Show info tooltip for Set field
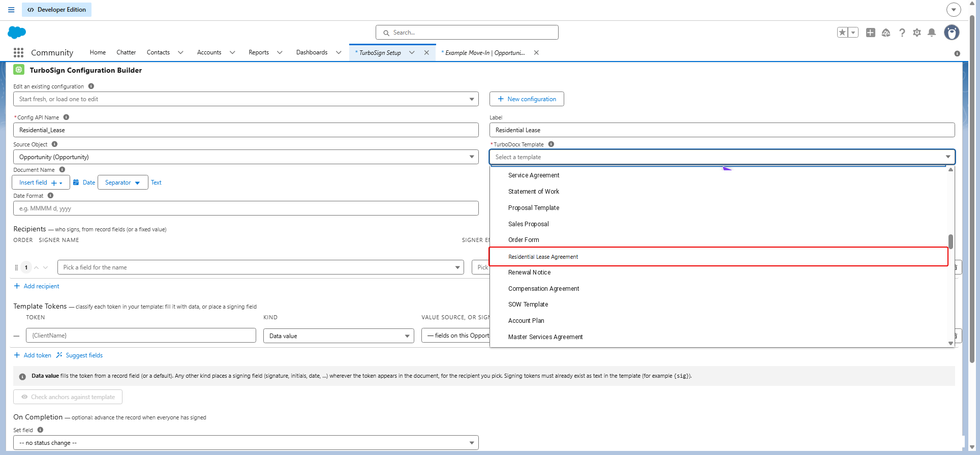 pos(40,430)
